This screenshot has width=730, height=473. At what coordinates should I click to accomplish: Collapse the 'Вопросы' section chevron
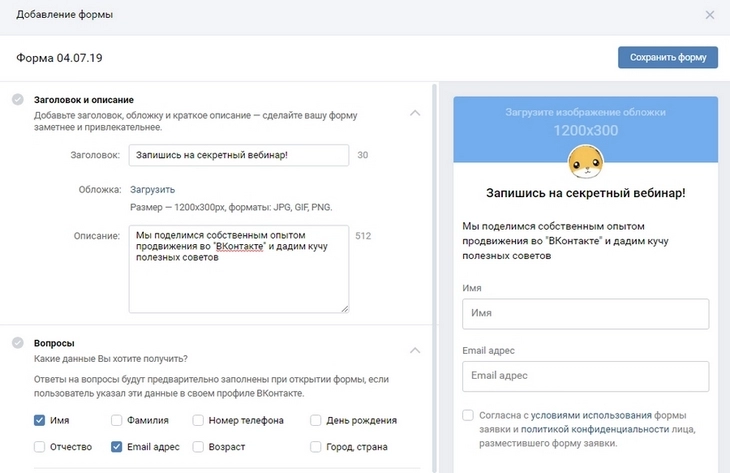click(x=415, y=350)
